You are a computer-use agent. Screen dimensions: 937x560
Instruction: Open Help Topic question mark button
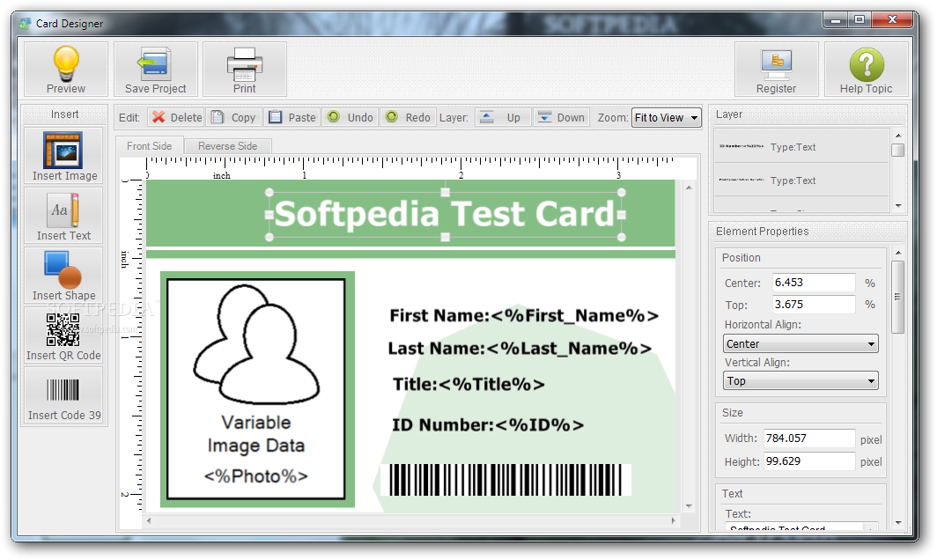tap(866, 70)
